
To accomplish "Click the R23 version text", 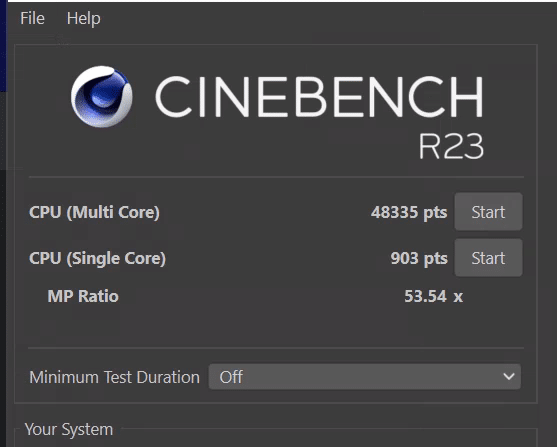I will point(451,146).
